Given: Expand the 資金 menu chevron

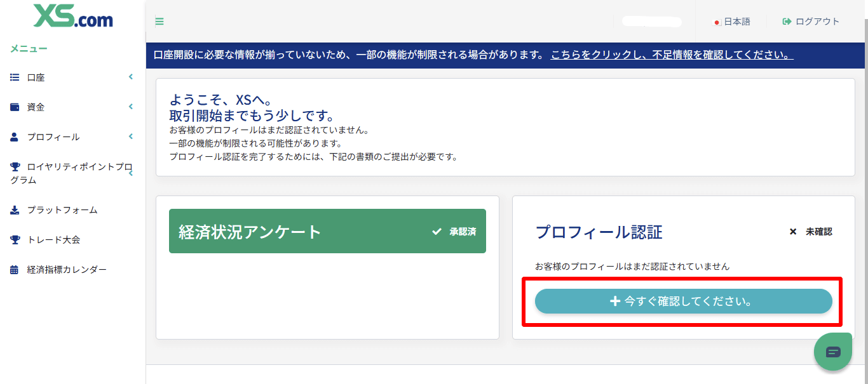Looking at the screenshot, I should pos(131,107).
